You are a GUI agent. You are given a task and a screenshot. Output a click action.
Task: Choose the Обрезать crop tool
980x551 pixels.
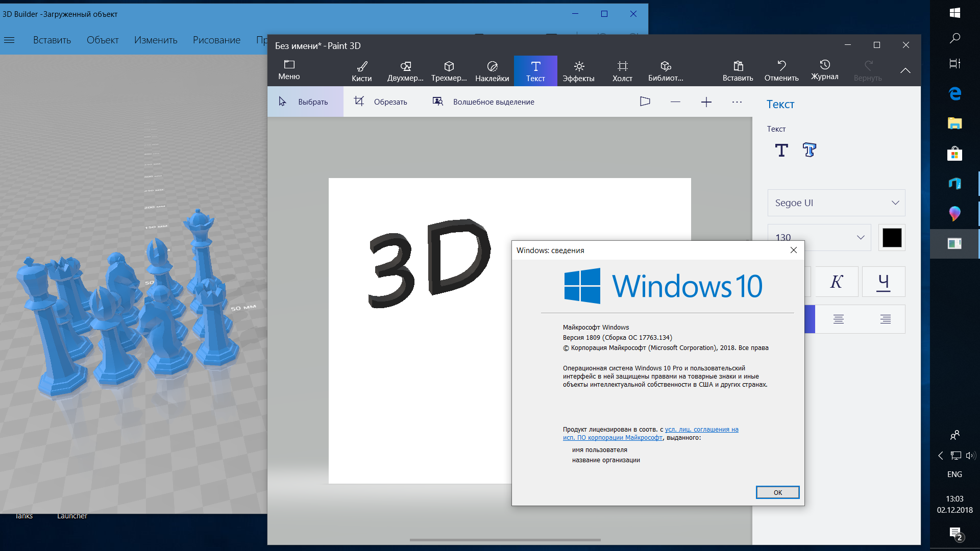click(x=381, y=102)
